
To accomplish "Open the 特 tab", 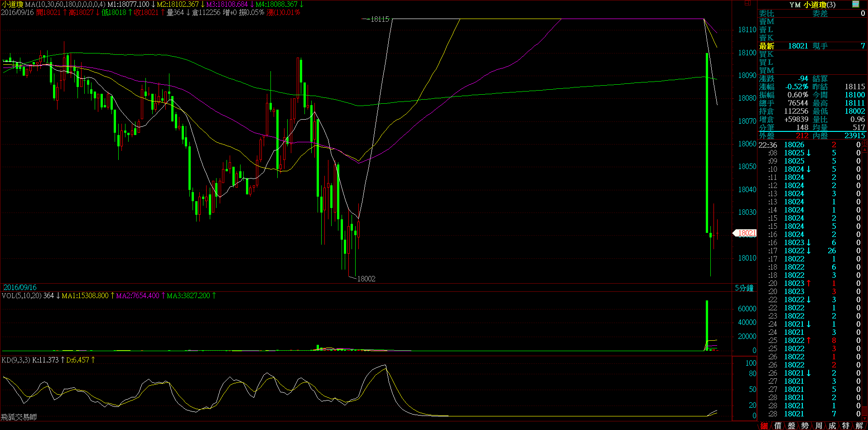I will [x=846, y=426].
